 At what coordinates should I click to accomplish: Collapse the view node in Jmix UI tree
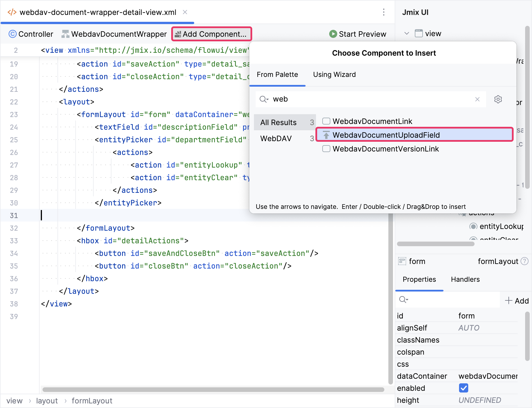(407, 34)
